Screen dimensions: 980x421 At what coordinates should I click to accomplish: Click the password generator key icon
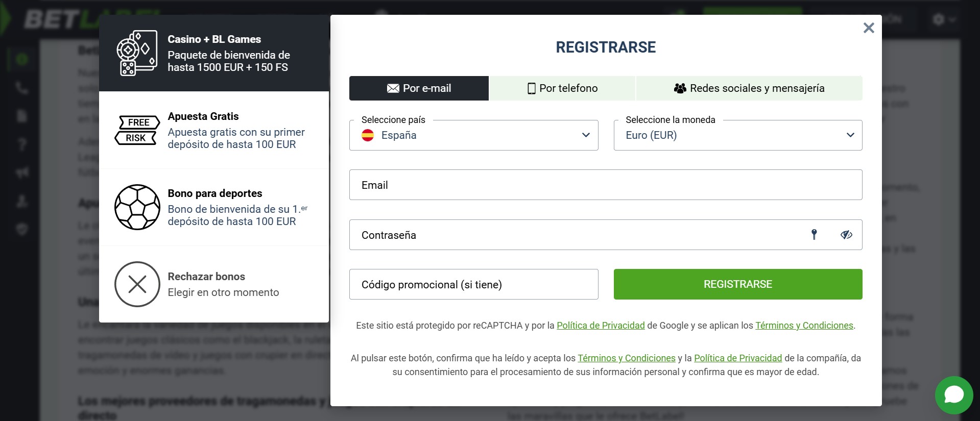(x=814, y=234)
